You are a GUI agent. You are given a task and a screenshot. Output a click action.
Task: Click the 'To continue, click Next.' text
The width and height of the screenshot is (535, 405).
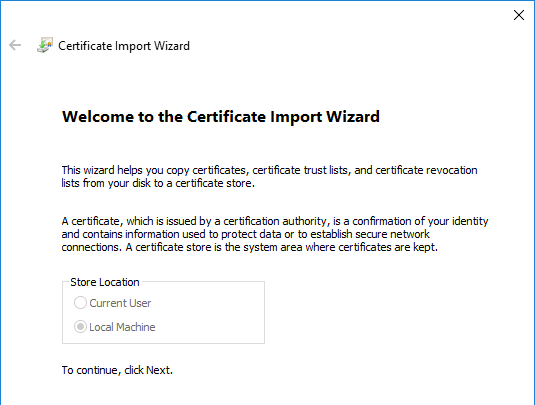click(117, 370)
